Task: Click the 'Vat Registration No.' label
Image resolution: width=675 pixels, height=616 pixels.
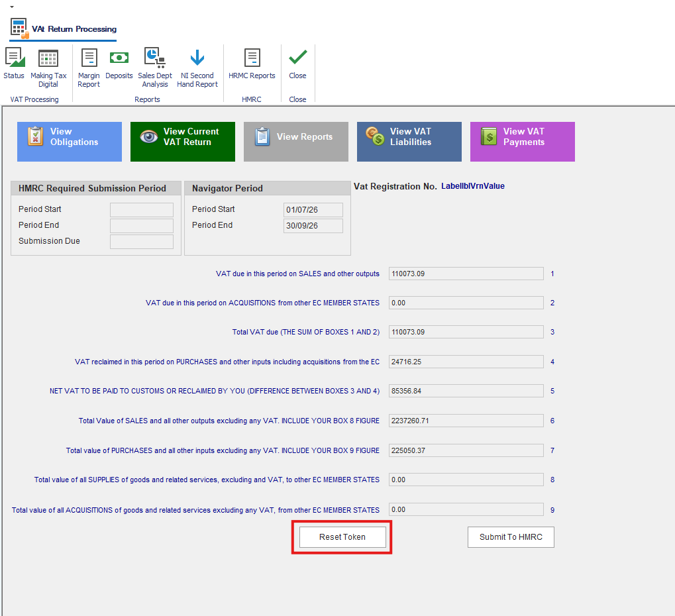Action: 395,186
